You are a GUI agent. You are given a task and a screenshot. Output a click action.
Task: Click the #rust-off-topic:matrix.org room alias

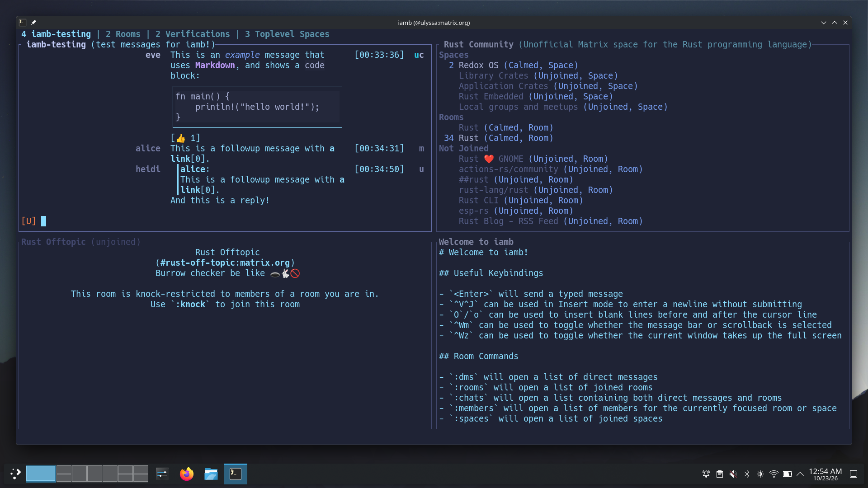(225, 263)
